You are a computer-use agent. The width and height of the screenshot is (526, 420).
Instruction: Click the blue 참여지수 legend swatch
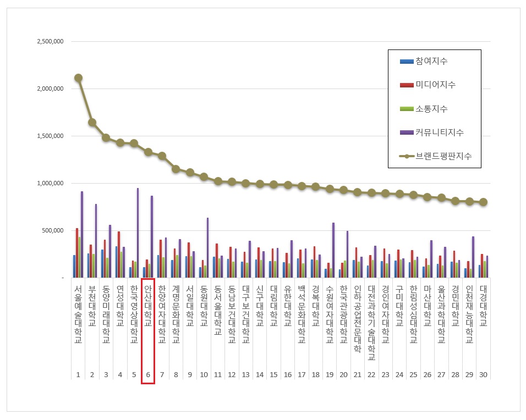[x=407, y=62]
